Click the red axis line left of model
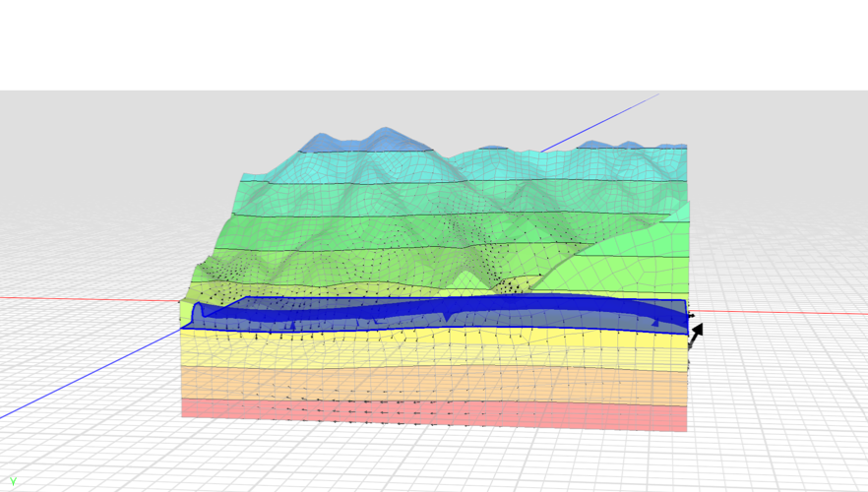This screenshot has height=492, width=868. pyautogui.click(x=89, y=297)
